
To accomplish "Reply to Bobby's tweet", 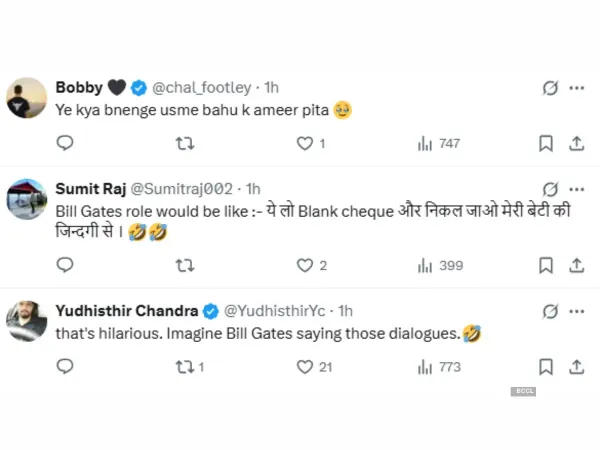I will [x=65, y=143].
